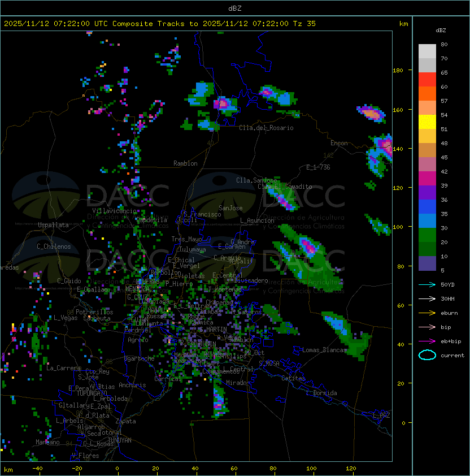470x476 pixels.
Task: Click the 'C_Chilenos' map label
Action: (x=54, y=246)
